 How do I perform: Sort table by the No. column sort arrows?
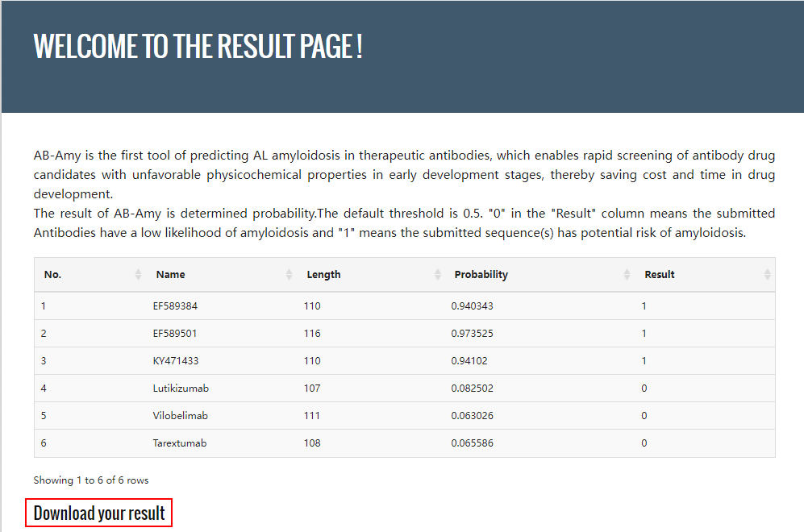138,275
